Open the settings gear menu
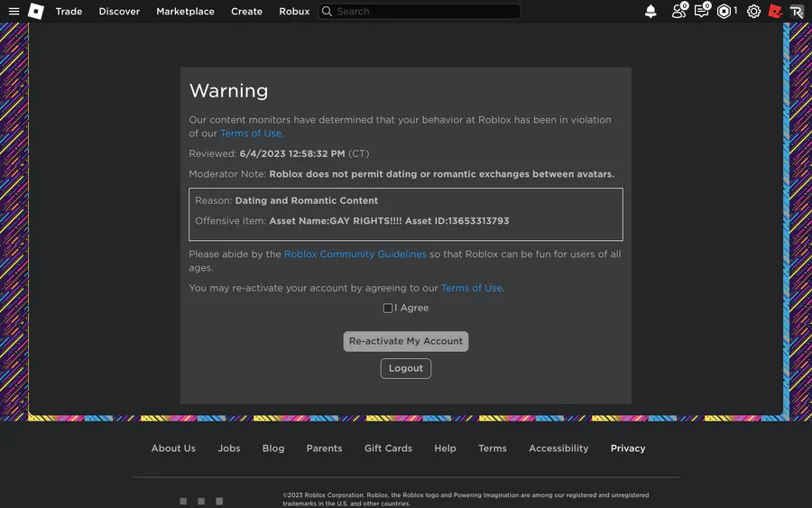 point(753,12)
